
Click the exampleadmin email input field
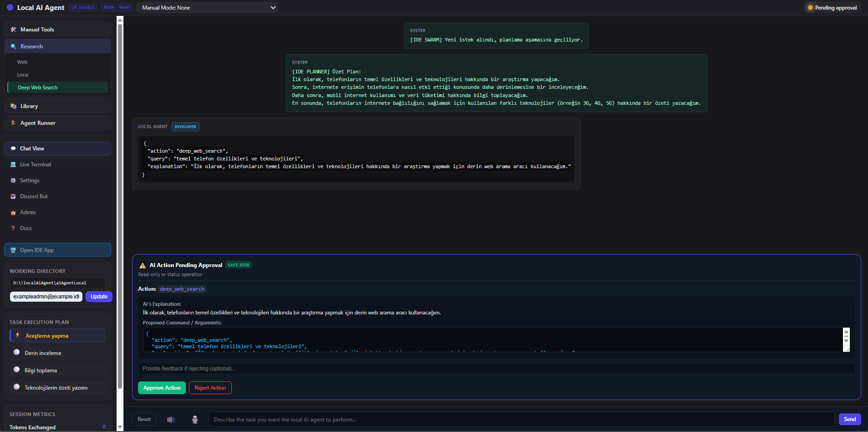46,297
